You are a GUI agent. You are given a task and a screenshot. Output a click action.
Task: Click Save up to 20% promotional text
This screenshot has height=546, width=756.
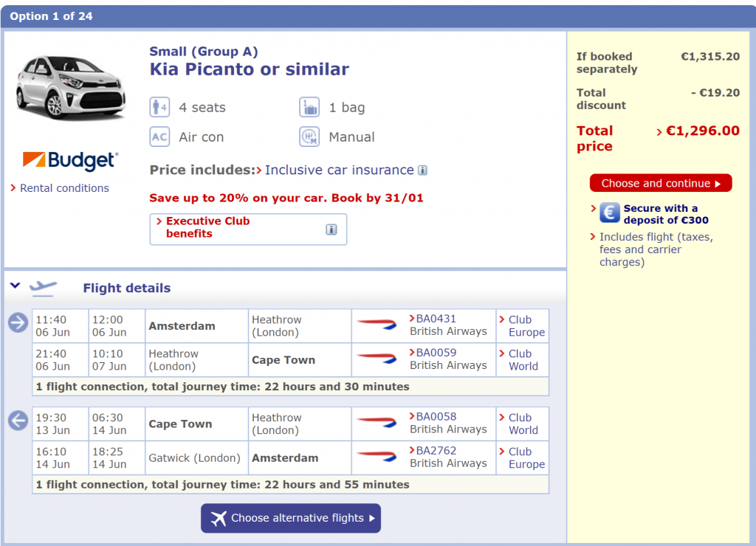(286, 198)
